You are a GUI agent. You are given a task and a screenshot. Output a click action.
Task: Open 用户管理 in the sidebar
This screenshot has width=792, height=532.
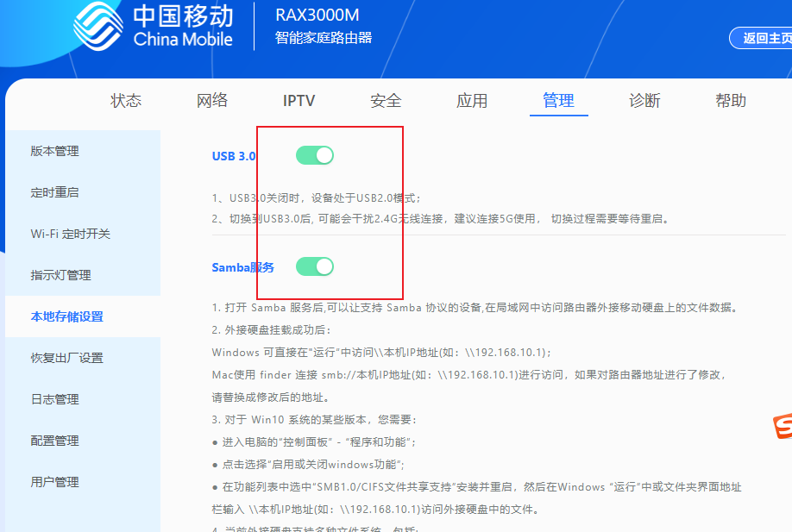click(54, 482)
